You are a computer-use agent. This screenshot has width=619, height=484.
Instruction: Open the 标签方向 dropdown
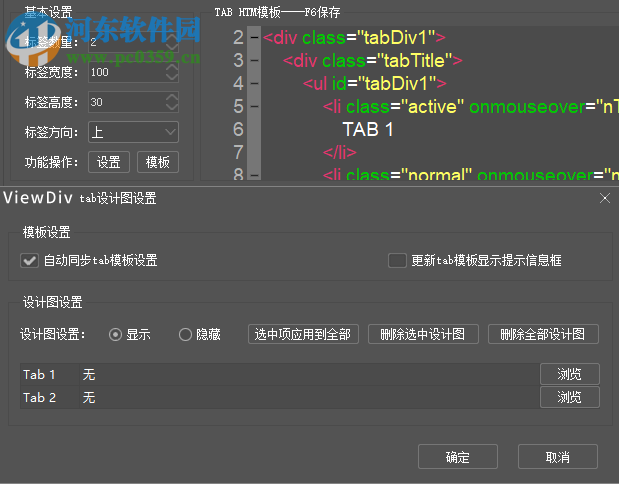(x=133, y=132)
